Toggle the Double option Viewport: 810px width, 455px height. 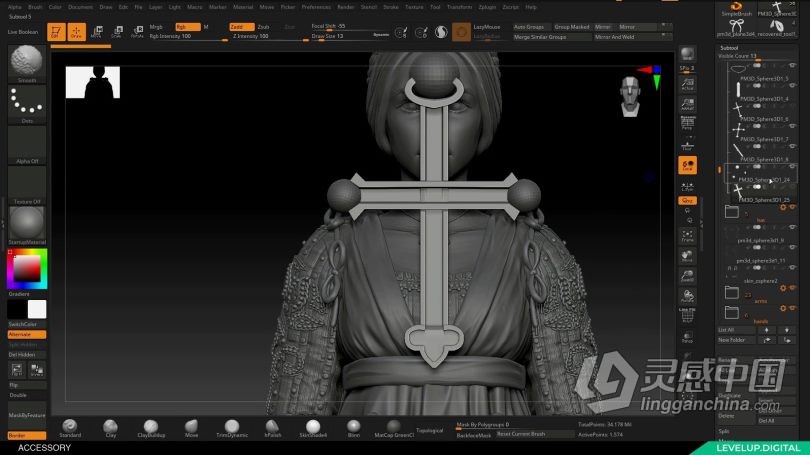[x=27, y=395]
